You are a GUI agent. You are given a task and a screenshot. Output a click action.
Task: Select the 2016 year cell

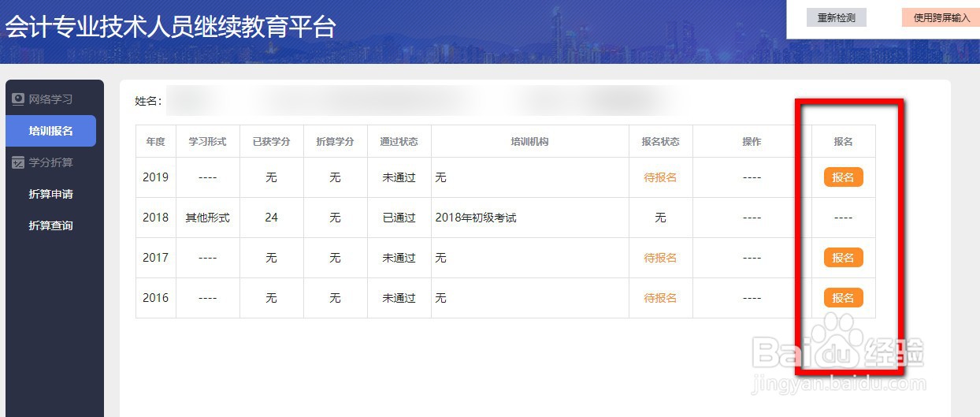click(x=155, y=298)
